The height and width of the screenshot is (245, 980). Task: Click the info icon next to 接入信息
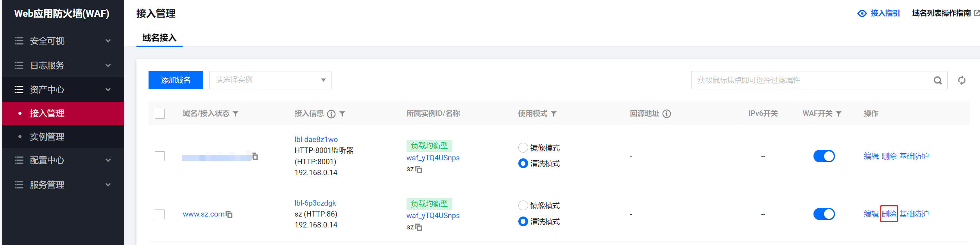pos(331,114)
